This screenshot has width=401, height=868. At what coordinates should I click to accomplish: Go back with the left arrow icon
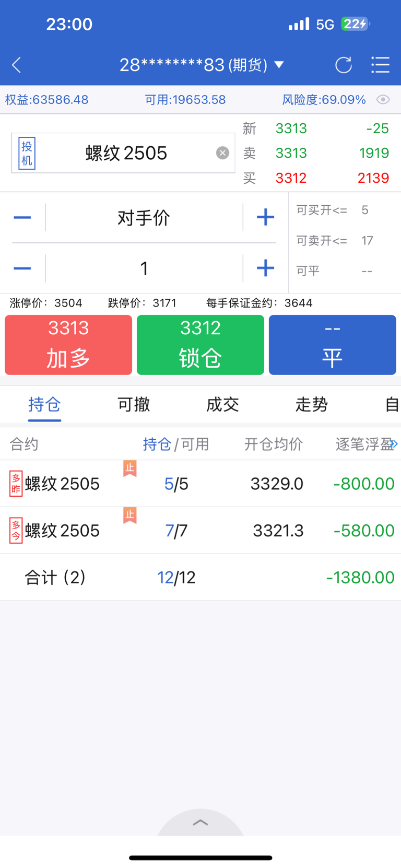[17, 65]
